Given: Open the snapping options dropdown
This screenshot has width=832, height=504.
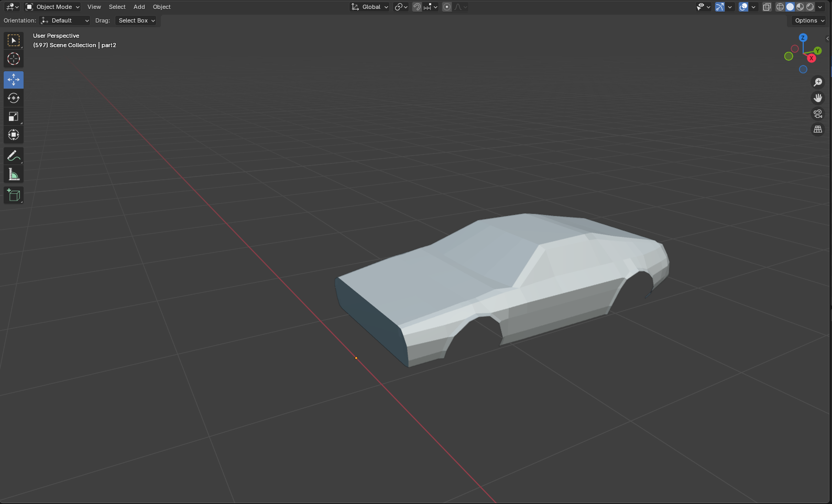Looking at the screenshot, I should pos(431,7).
